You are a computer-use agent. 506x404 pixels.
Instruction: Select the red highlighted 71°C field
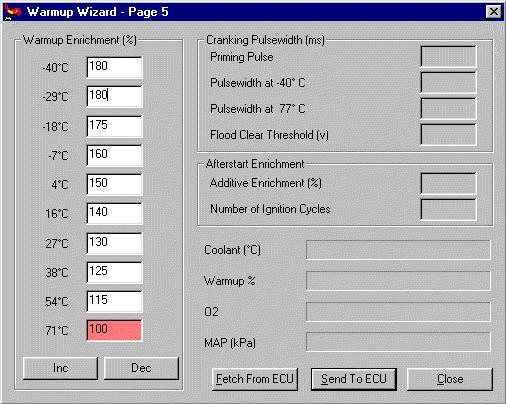114,330
